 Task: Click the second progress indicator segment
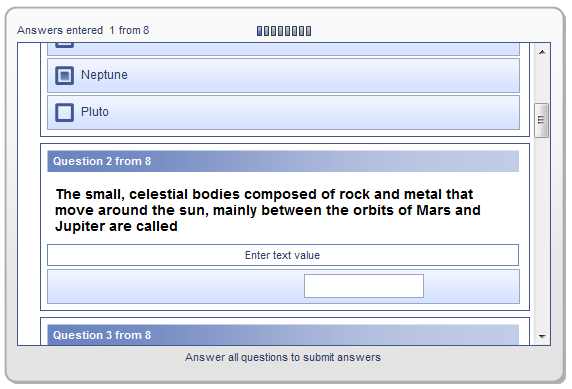(267, 31)
